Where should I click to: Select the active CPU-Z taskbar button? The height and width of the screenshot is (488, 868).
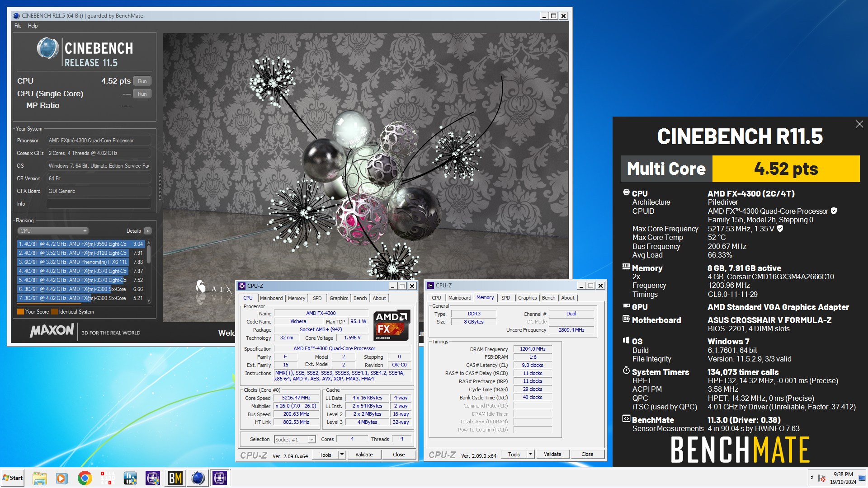click(220, 478)
